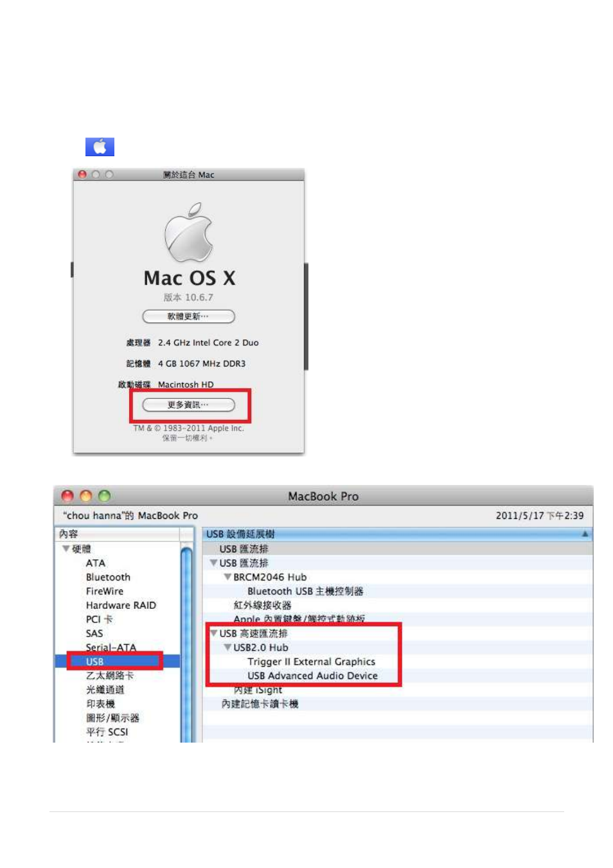Screen dimensions: 613x868
Task: Select FireWire in the hardware list
Action: tap(105, 591)
